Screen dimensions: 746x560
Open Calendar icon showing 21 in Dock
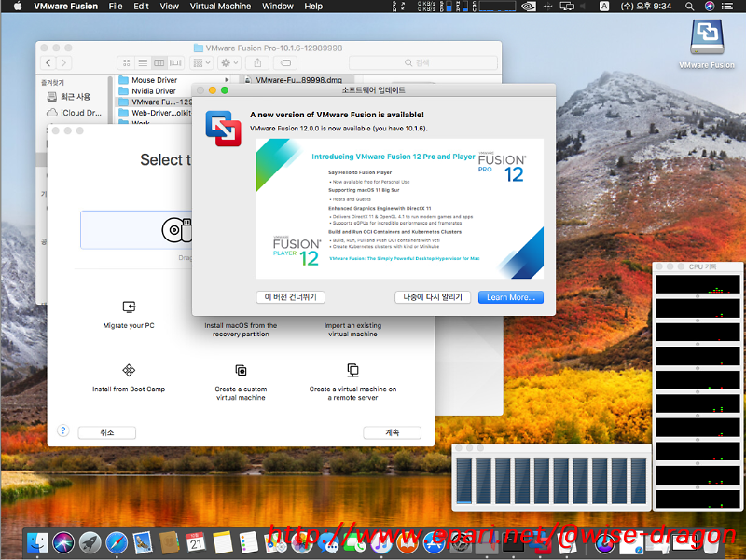(196, 542)
